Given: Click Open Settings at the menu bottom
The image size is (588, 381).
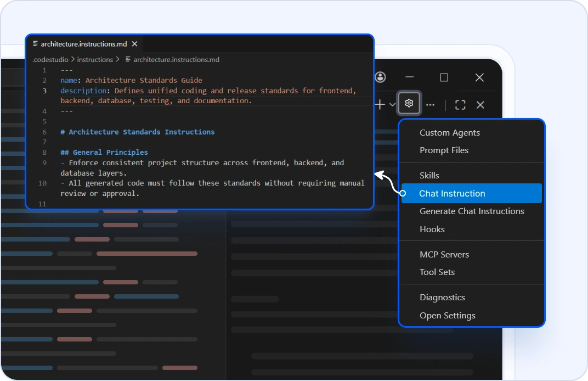Looking at the screenshot, I should pos(447,315).
